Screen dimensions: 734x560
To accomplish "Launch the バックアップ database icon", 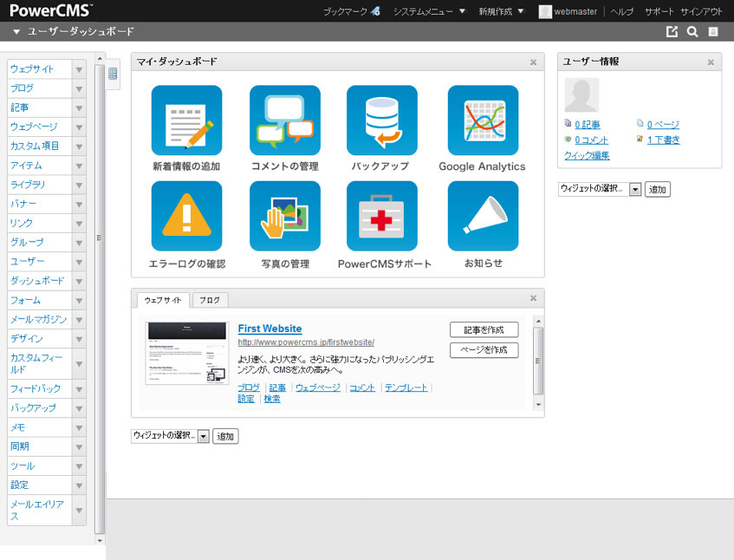I will [x=382, y=120].
